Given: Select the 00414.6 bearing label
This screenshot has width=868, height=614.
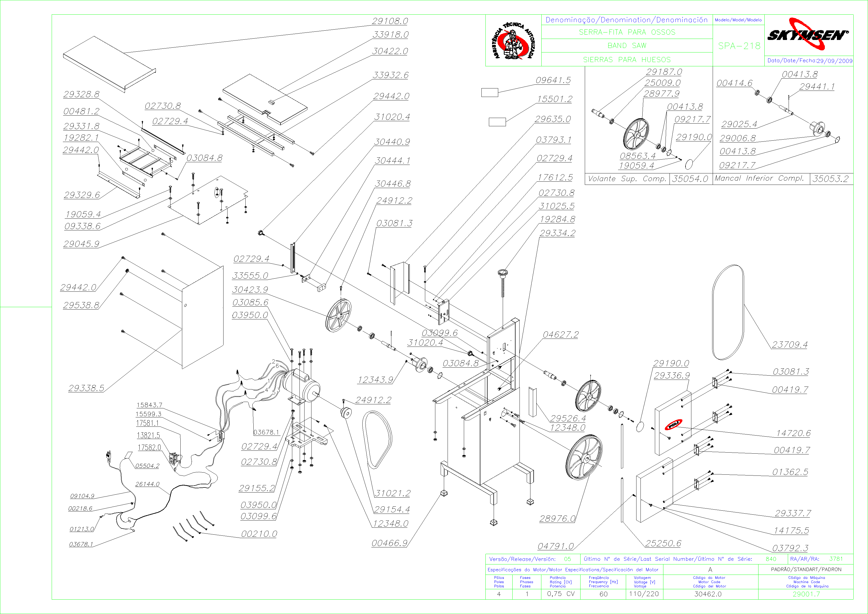Looking at the screenshot, I should (734, 83).
